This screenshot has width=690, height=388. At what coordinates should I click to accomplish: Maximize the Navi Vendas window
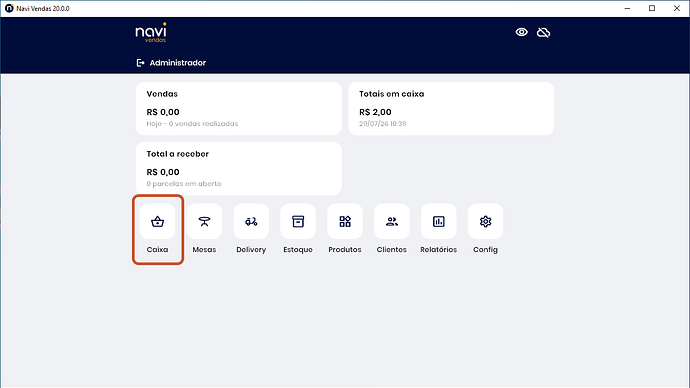[x=652, y=8]
